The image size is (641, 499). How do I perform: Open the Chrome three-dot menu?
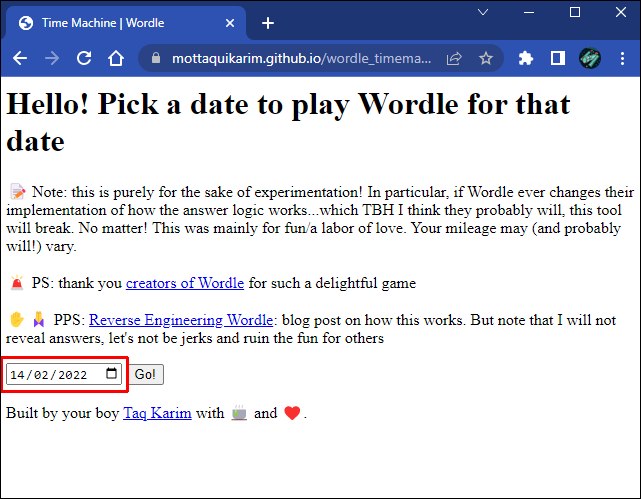point(622,58)
